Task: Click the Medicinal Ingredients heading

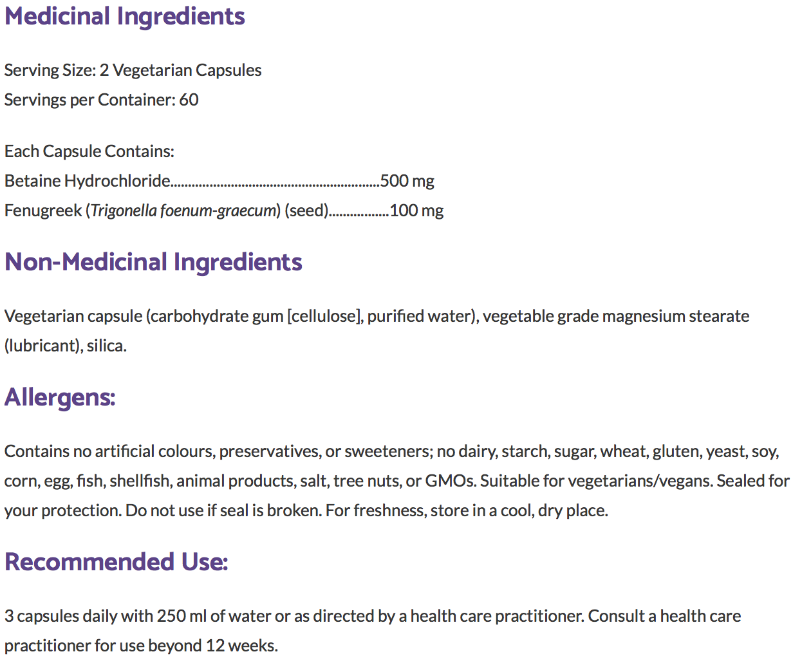Action: [x=124, y=16]
